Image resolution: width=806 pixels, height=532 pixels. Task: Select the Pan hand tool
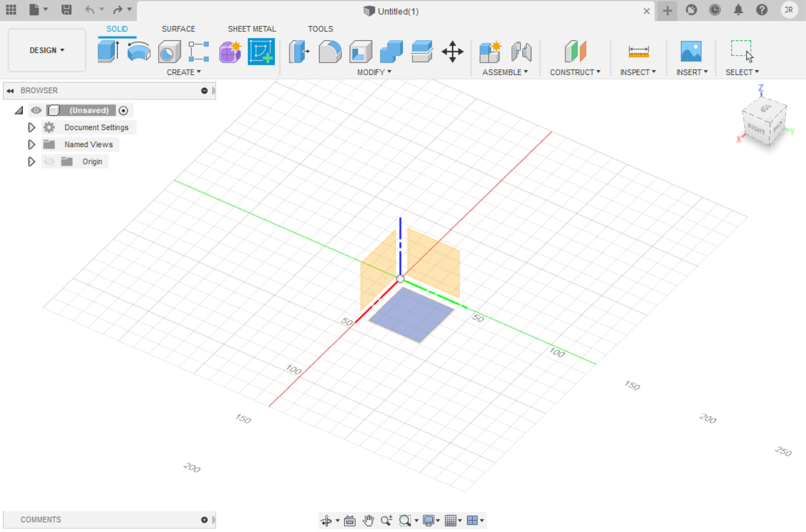tap(368, 521)
